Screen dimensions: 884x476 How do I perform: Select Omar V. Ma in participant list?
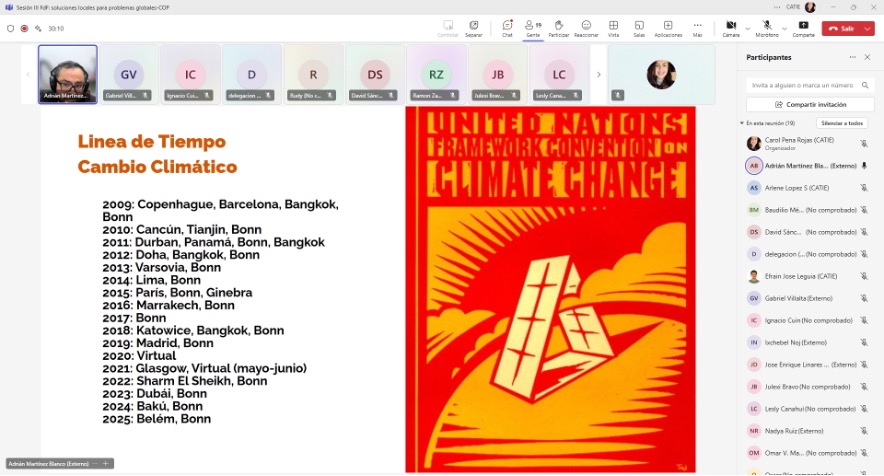pos(806,453)
